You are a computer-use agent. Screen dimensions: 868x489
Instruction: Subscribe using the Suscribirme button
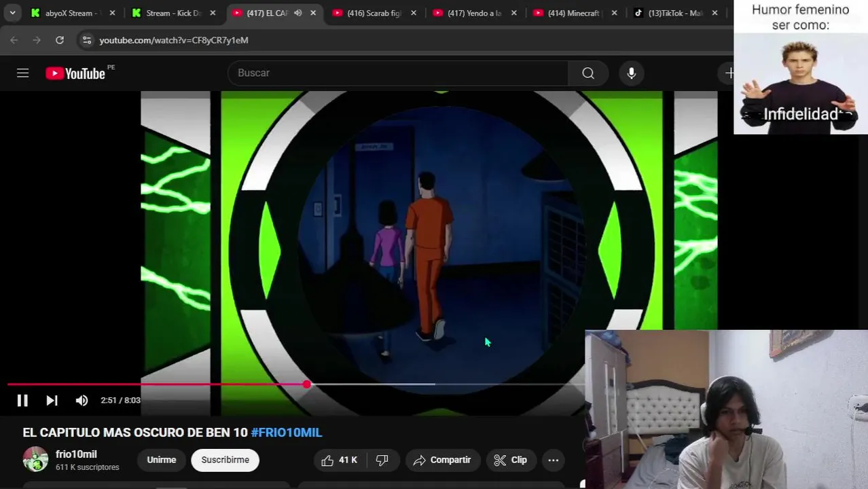click(225, 460)
